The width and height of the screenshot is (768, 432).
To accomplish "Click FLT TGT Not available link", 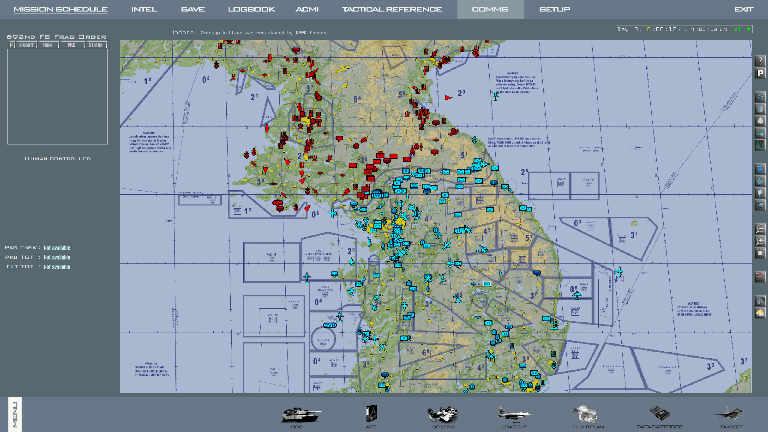I will tap(57, 267).
